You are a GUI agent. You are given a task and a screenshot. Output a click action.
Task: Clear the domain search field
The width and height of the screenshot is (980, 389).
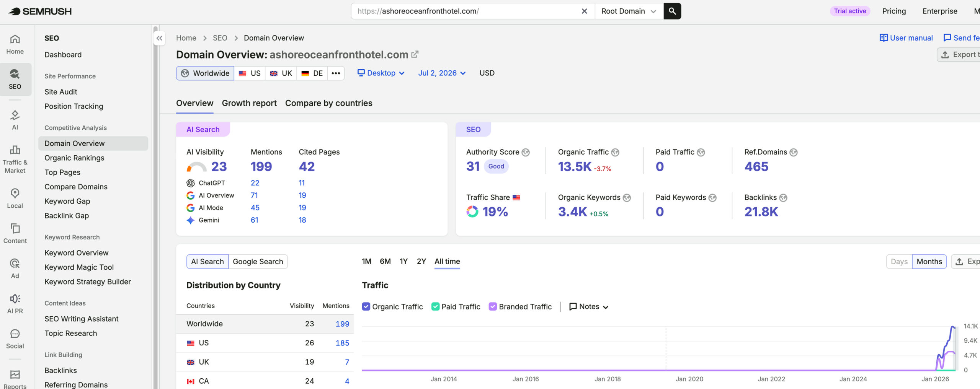point(584,11)
